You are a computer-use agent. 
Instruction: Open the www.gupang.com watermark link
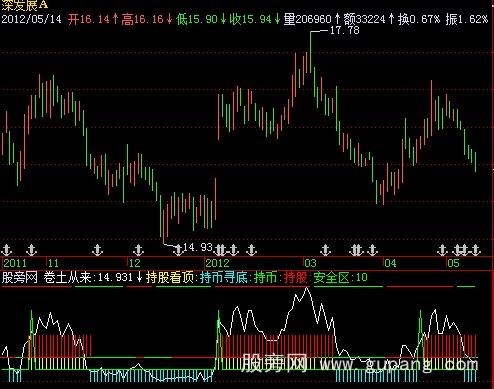[x=399, y=364]
